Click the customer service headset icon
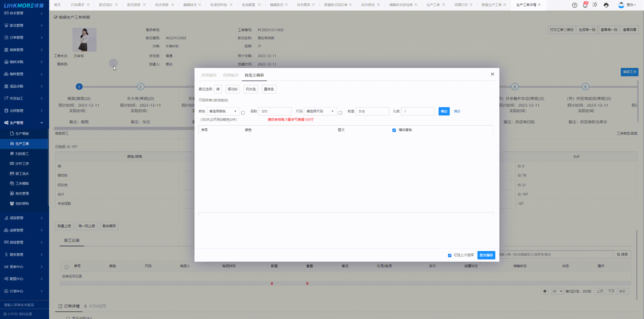 (x=606, y=5)
